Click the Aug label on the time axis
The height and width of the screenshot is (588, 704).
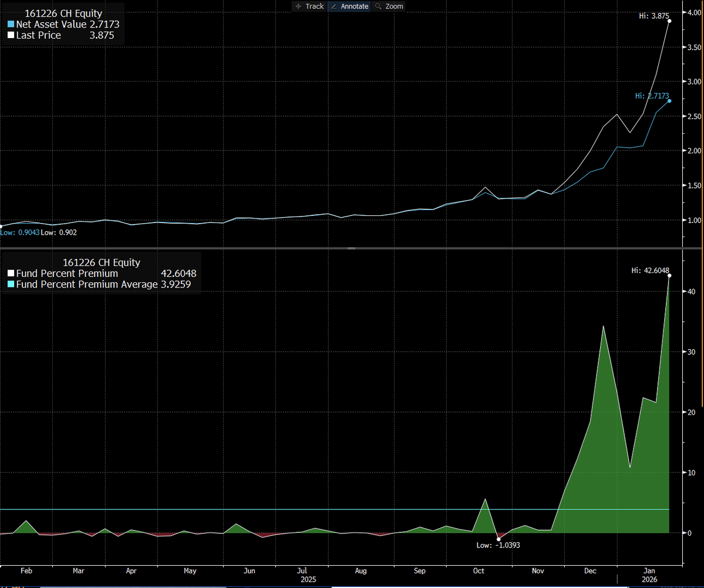(361, 571)
